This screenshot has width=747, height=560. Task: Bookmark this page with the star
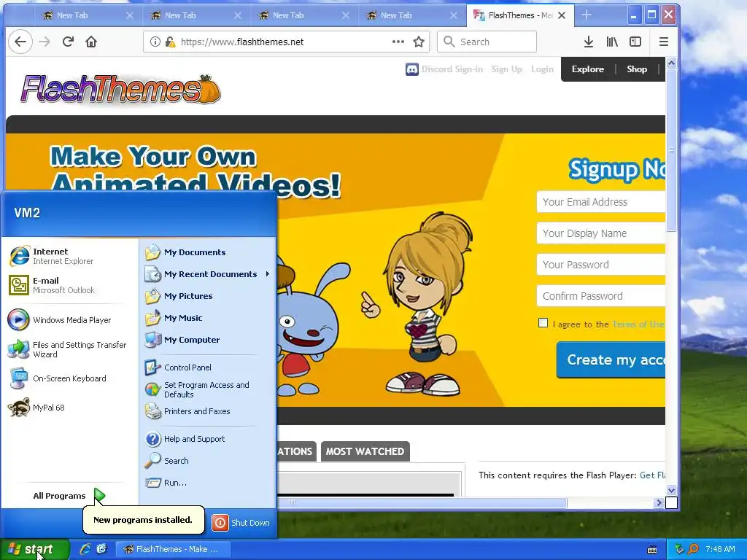419,42
